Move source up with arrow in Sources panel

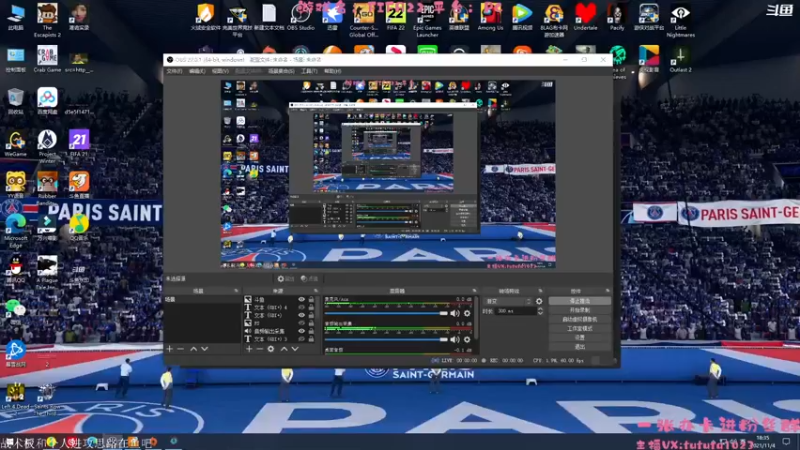click(x=284, y=349)
